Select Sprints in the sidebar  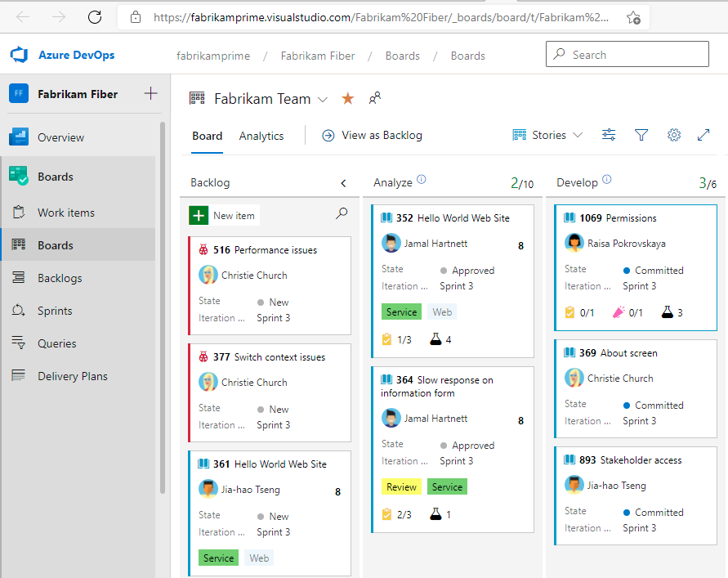51,311
